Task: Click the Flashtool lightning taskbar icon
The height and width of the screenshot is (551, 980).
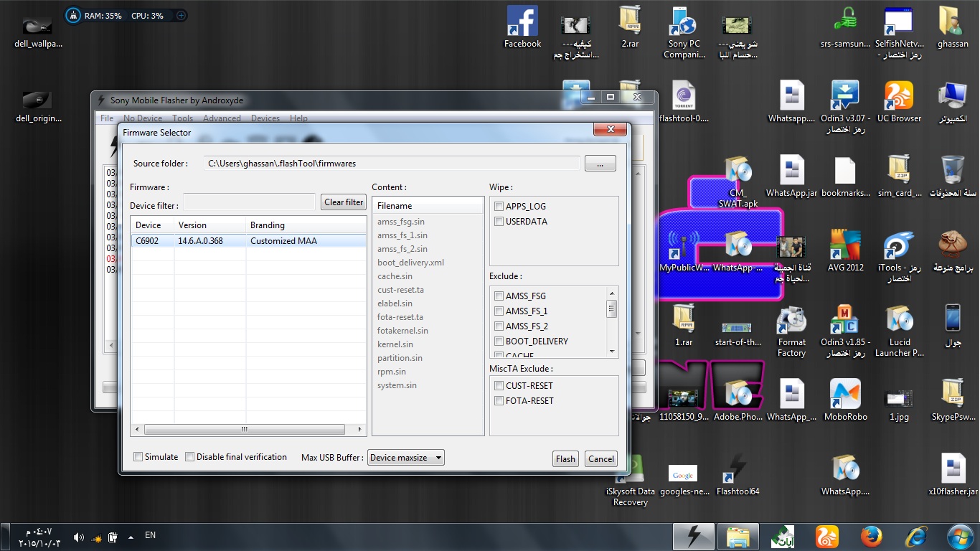Action: tap(694, 537)
